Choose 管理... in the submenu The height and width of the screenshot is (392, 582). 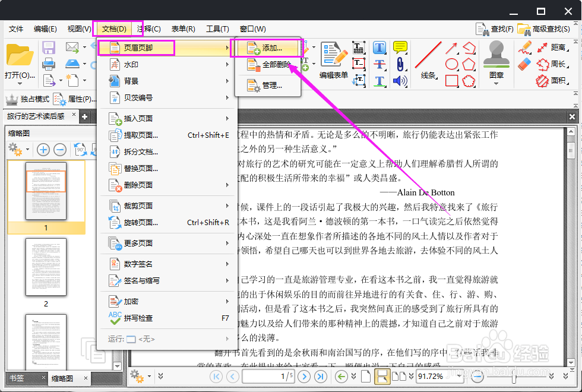click(267, 86)
